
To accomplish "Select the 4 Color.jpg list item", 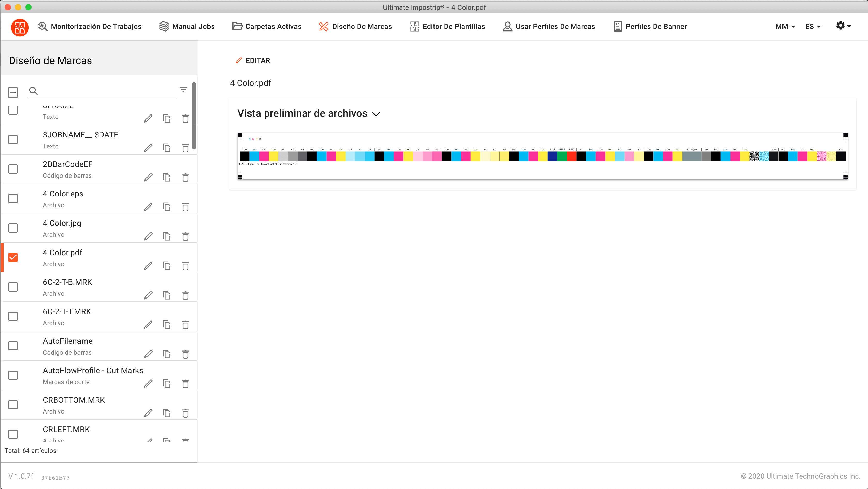I will (x=99, y=228).
